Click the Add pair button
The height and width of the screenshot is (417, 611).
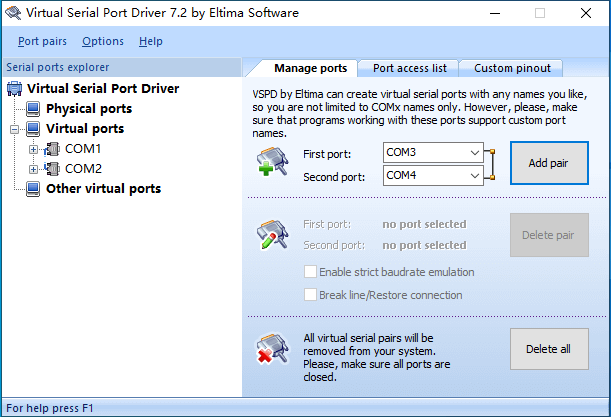coord(549,163)
